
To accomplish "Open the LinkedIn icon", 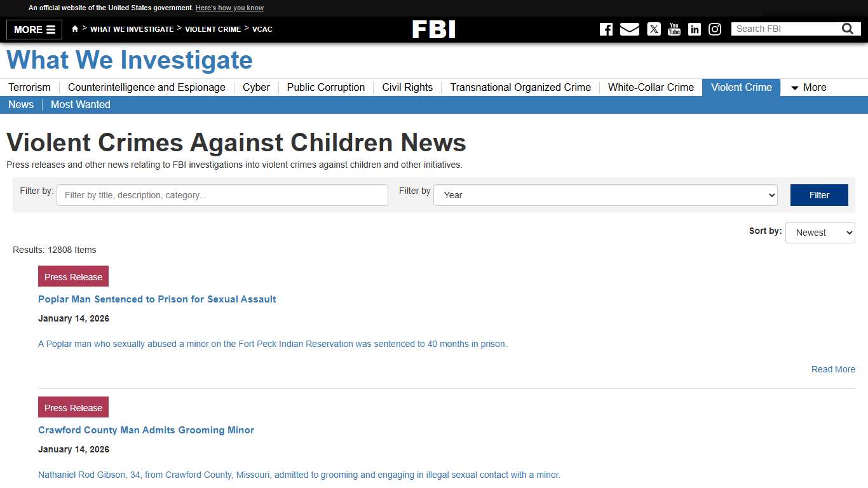I will tap(694, 29).
